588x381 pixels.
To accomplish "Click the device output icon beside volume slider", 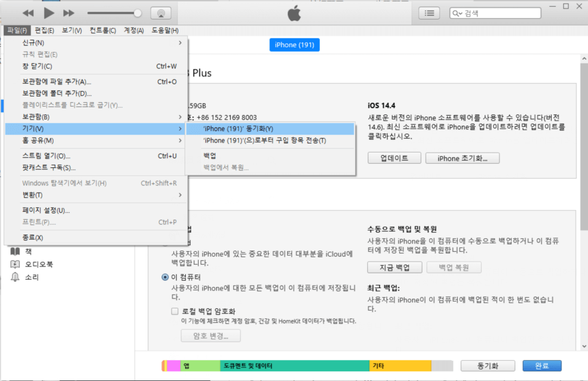I will [161, 12].
